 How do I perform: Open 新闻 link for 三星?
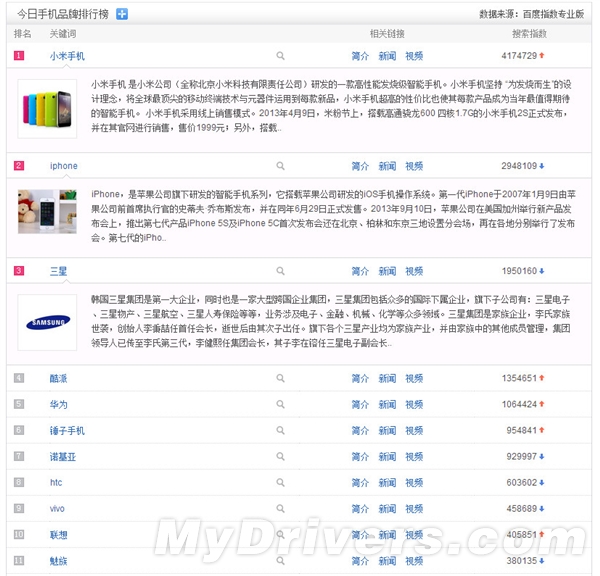click(x=387, y=271)
